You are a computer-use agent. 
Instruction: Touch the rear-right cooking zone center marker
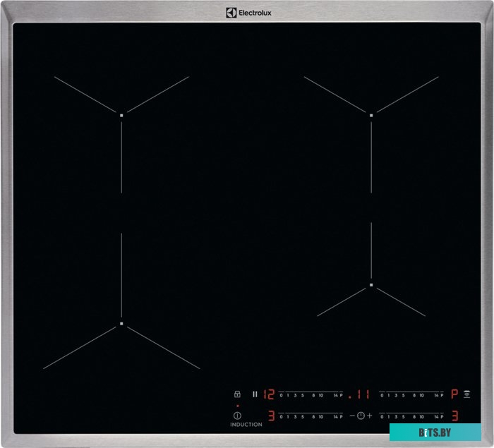click(x=371, y=114)
